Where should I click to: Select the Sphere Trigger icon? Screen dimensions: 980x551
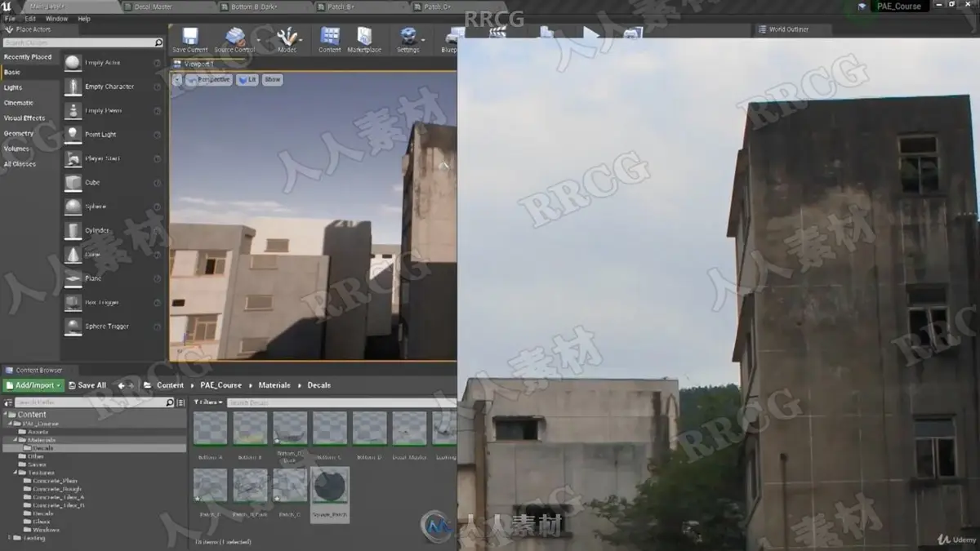coord(73,327)
